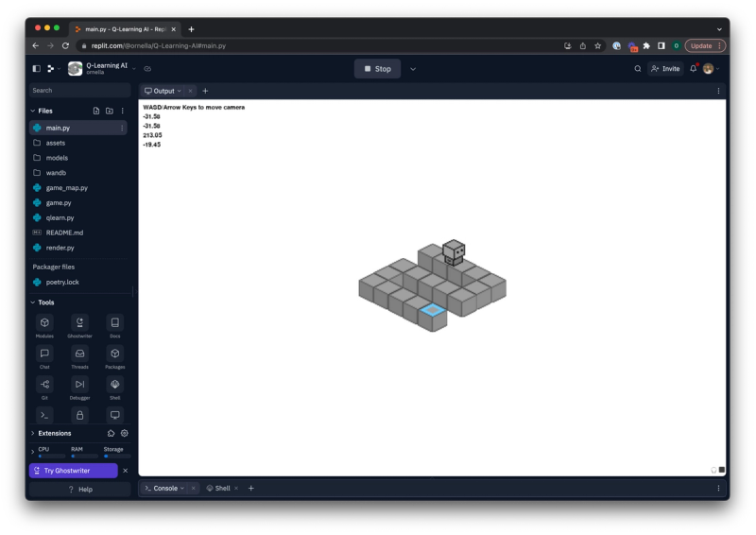Screen dimensions: 756x535
Task: Open the Help button
Action: [80, 490]
